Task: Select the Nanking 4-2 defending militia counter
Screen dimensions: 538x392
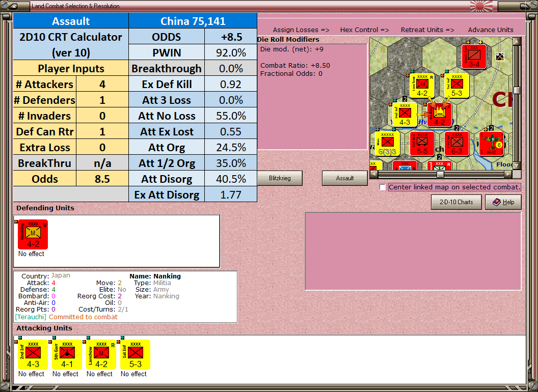Action: click(33, 234)
